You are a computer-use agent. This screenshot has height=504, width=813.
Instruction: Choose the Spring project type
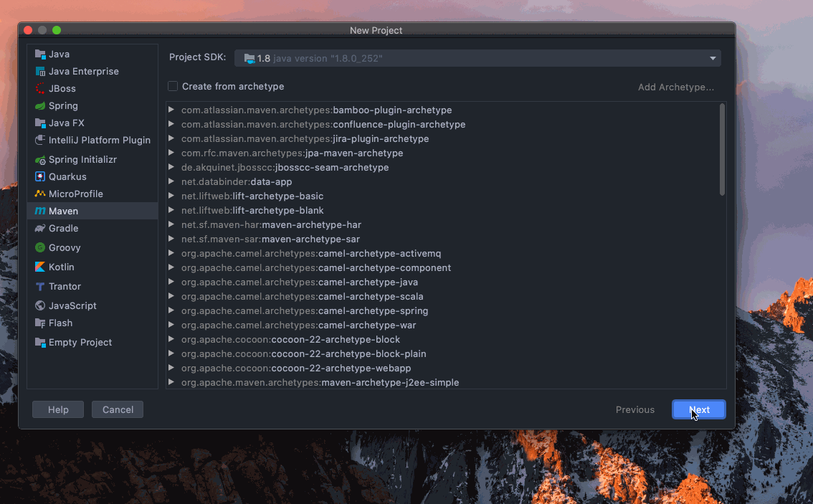pos(60,105)
